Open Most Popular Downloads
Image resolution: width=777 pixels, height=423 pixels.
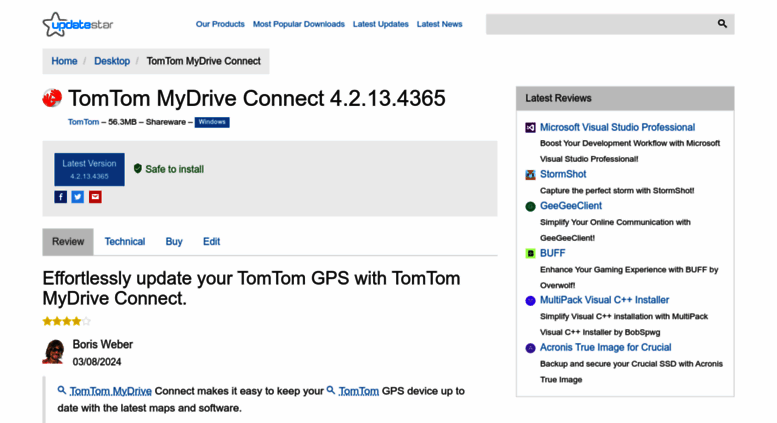299,24
